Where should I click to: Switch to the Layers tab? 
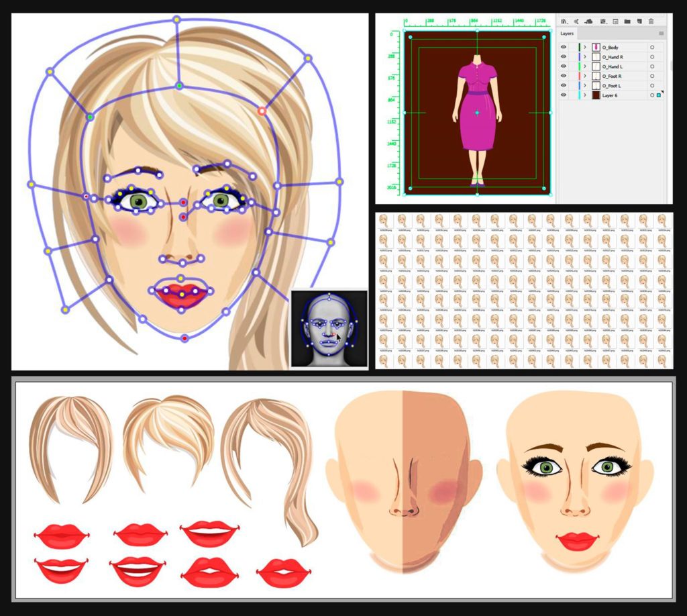(x=567, y=34)
